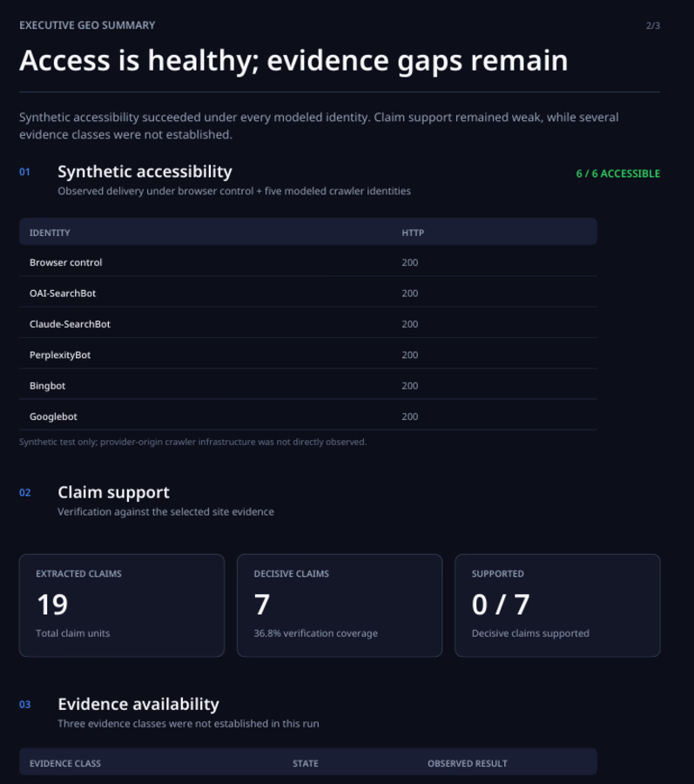Screen dimensions: 694x784
Task: Select the 'Browser control' row label
Action: point(65,262)
